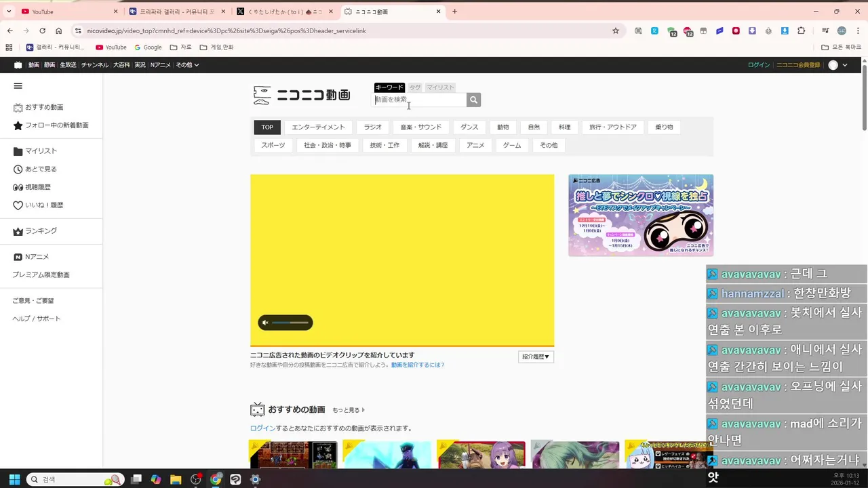
Task: Select the 技術・工作 category
Action: pos(384,145)
